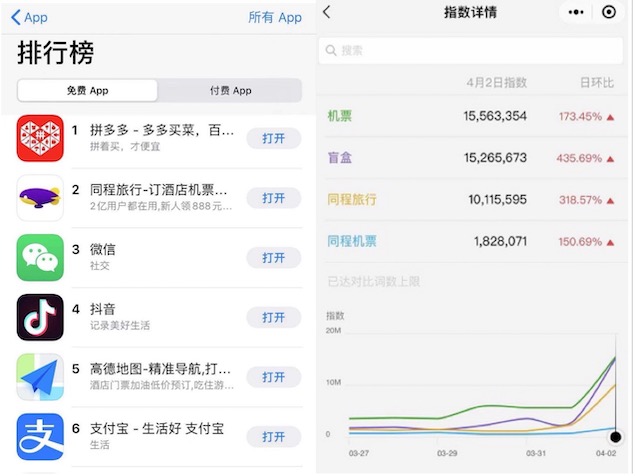Click the index value 1,828,071
This screenshot has height=476, width=635.
501,241
